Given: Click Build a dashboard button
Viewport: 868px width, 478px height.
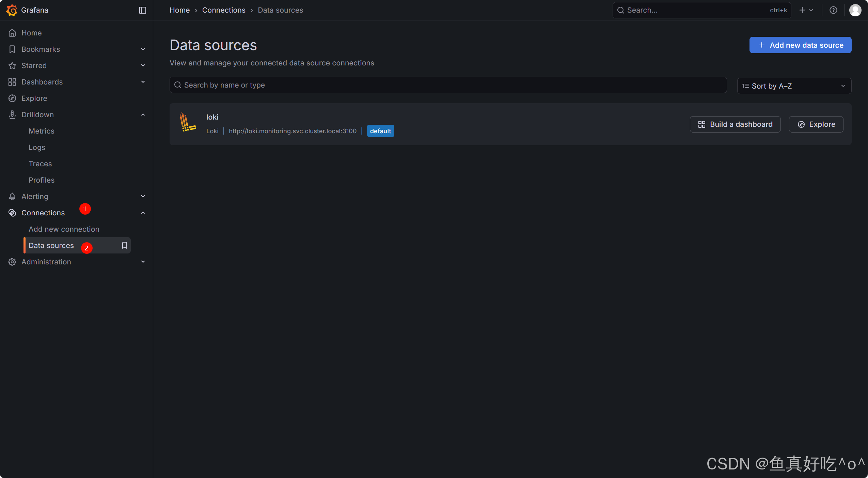Looking at the screenshot, I should tap(735, 124).
